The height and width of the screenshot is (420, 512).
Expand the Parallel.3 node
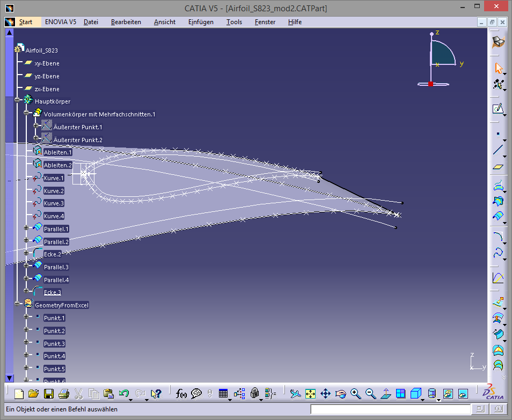click(26, 266)
